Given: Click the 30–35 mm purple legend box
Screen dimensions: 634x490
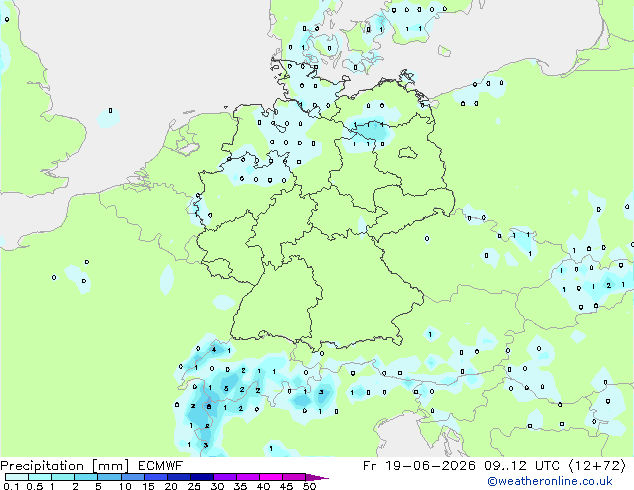Looking at the screenshot, I should tap(225, 477).
